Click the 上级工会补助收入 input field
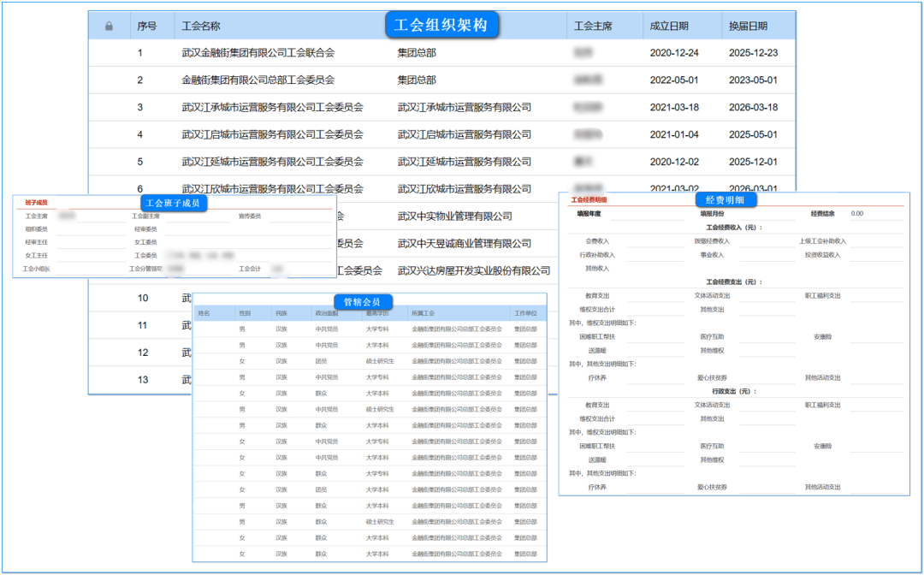924x575 pixels. pyautogui.click(x=877, y=241)
